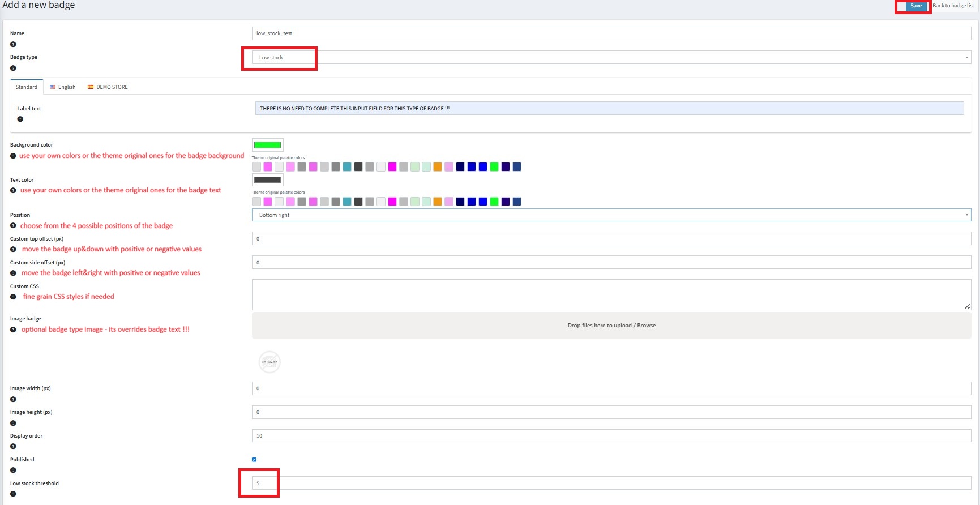The image size is (980, 505).
Task: Browse for a badge image file
Action: tap(647, 326)
